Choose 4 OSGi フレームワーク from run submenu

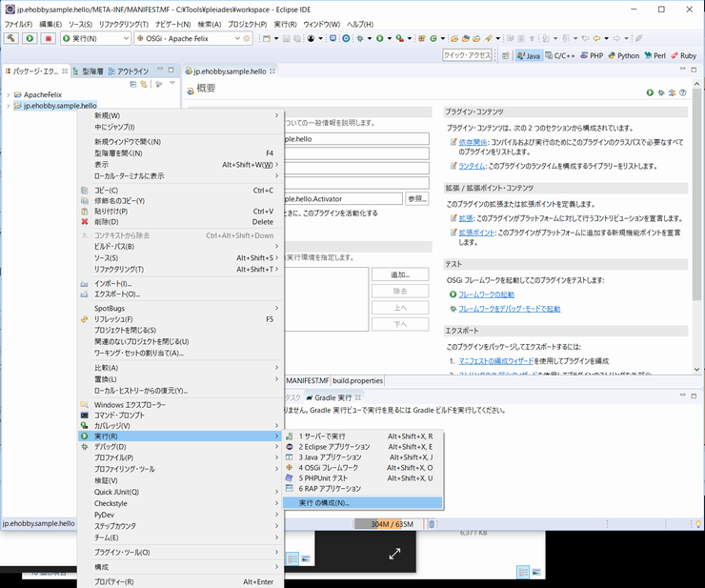pyautogui.click(x=328, y=468)
